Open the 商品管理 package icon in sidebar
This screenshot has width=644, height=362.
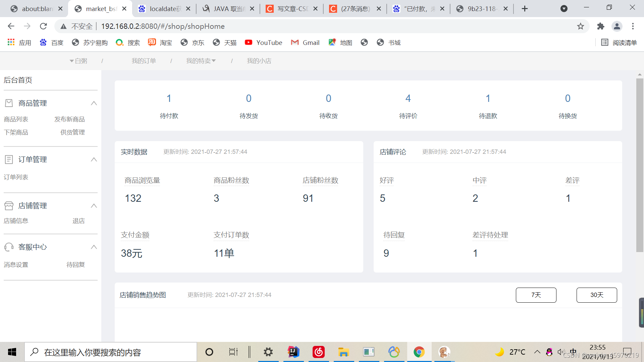9,103
